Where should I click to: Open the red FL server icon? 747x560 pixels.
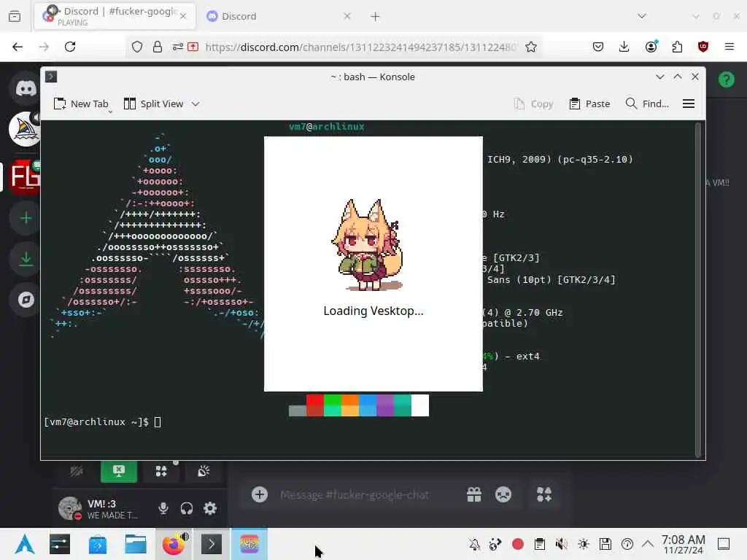tap(25, 176)
